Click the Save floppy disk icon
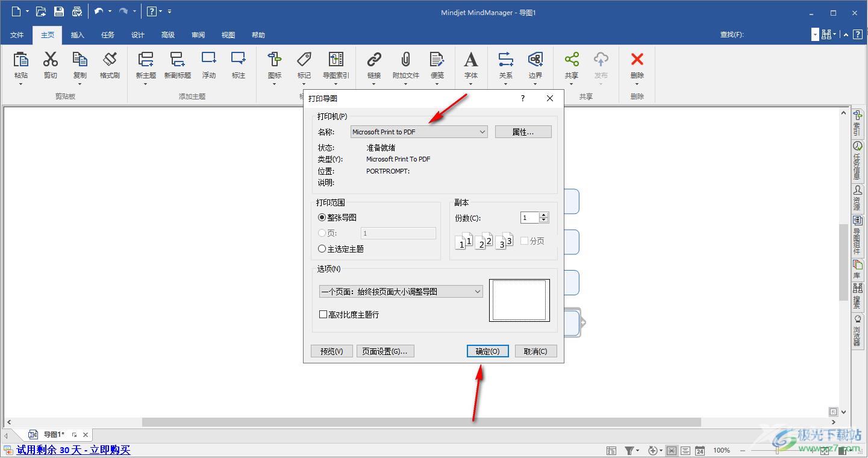 click(58, 11)
